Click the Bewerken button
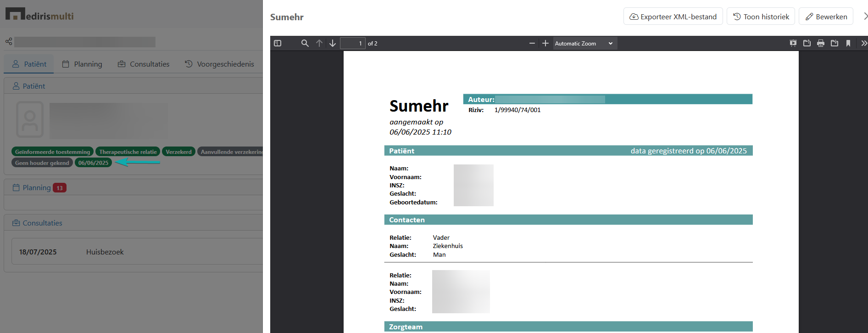 [x=826, y=17]
